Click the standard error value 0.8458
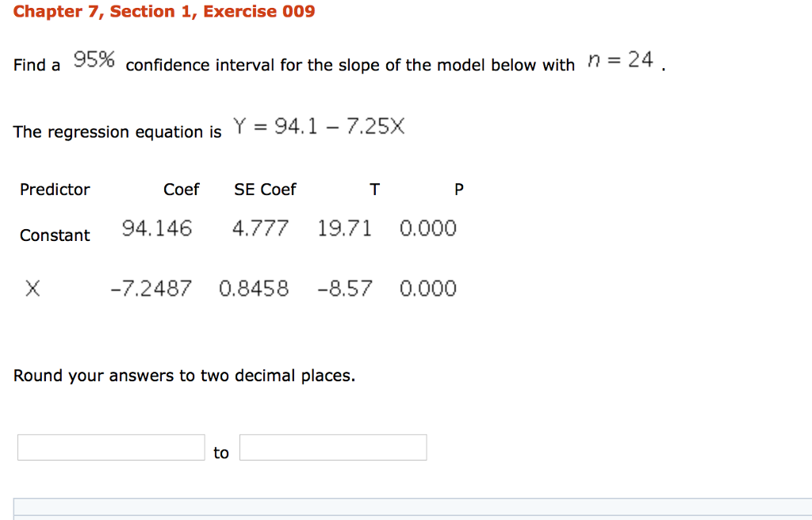Screen dimensions: 812x520 (255, 289)
